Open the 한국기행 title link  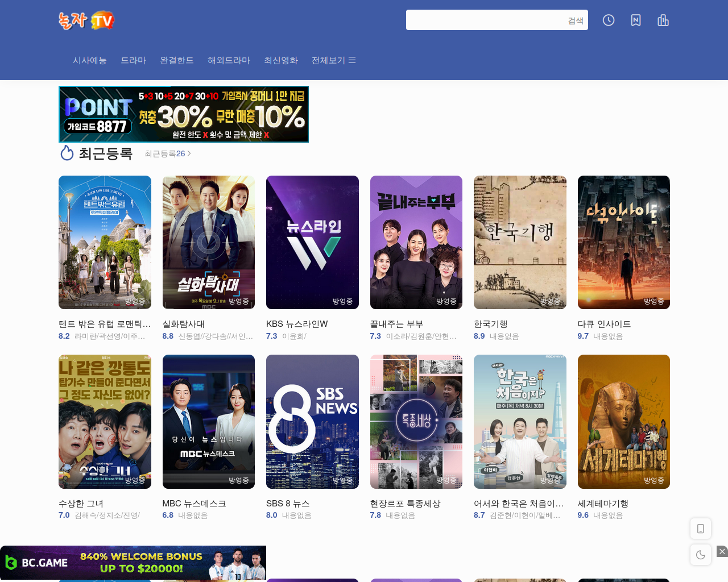click(x=491, y=324)
